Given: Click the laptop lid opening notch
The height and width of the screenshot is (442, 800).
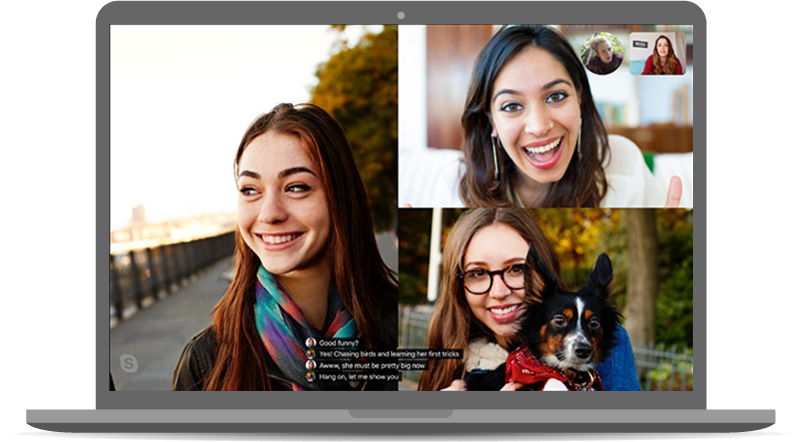Looking at the screenshot, I should tap(400, 412).
